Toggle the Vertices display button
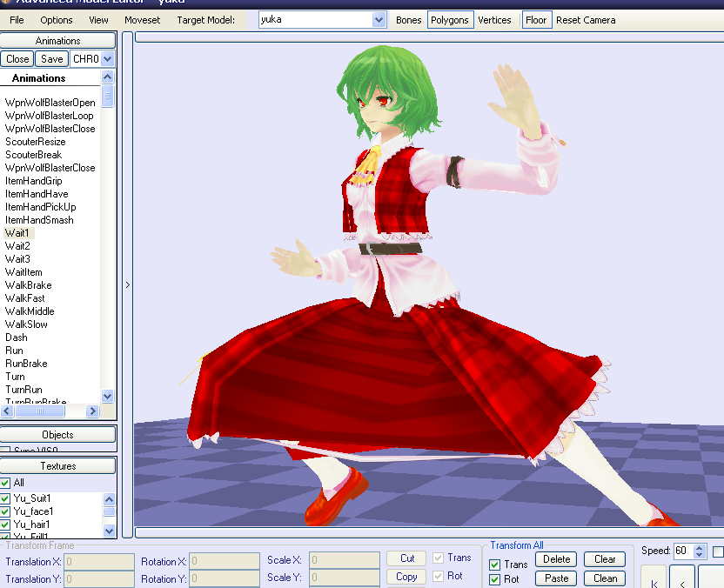The image size is (724, 588). point(494,20)
